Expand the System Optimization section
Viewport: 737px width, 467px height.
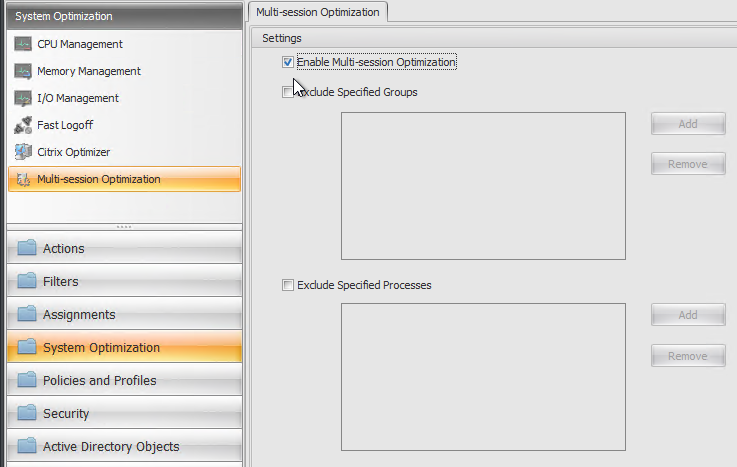(125, 347)
